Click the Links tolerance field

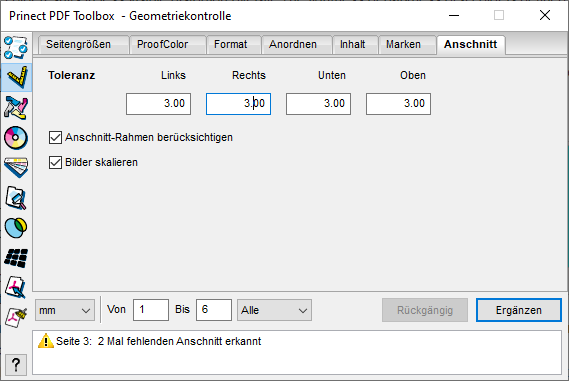(158, 104)
